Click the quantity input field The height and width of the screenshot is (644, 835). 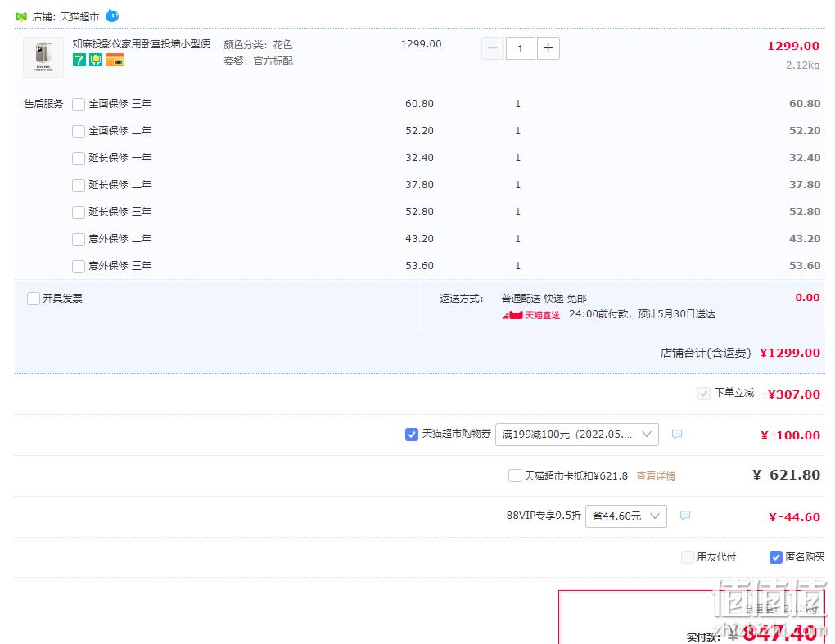[521, 48]
